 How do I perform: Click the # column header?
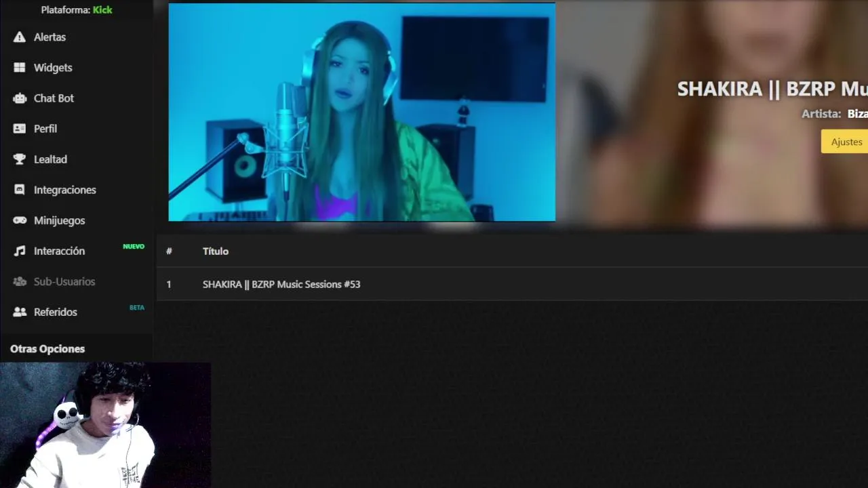click(169, 251)
